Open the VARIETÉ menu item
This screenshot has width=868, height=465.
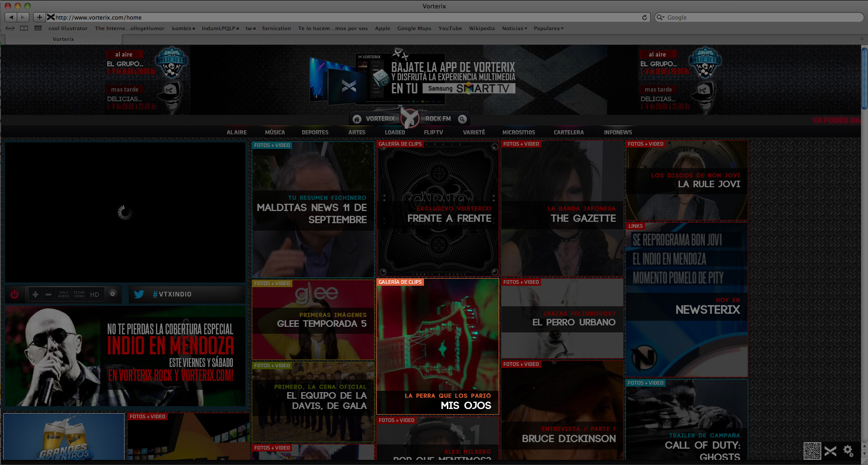tap(474, 133)
